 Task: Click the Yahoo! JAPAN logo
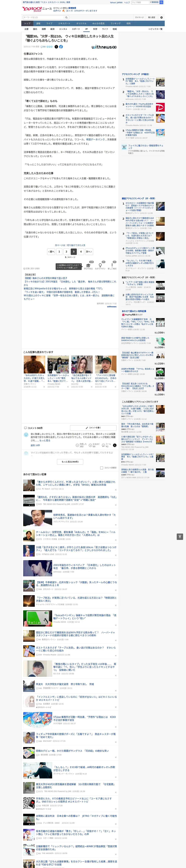[x=32, y=9]
